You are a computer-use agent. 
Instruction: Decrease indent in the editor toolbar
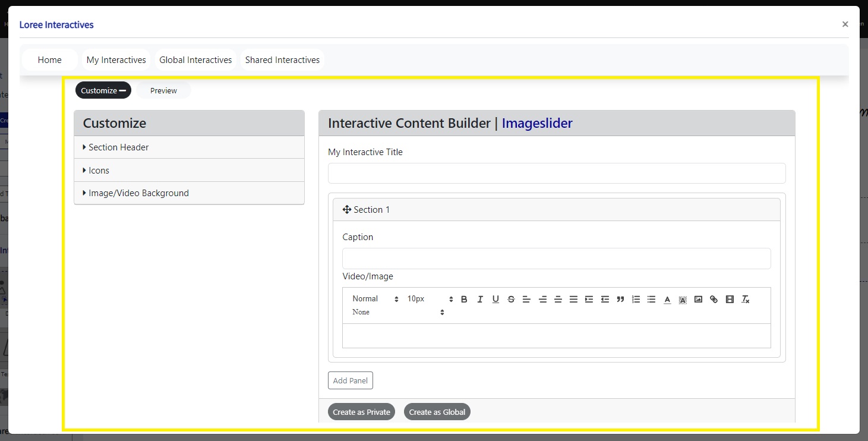605,299
